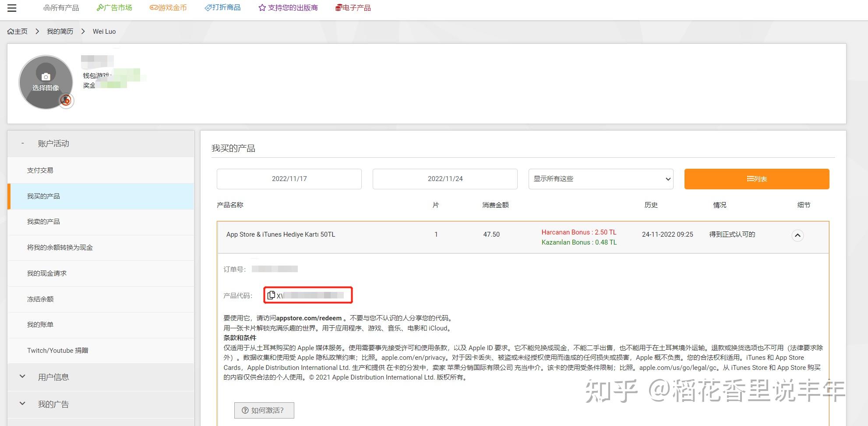This screenshot has width=868, height=426.
Task: Expand the 我的广告 section
Action: pos(100,405)
